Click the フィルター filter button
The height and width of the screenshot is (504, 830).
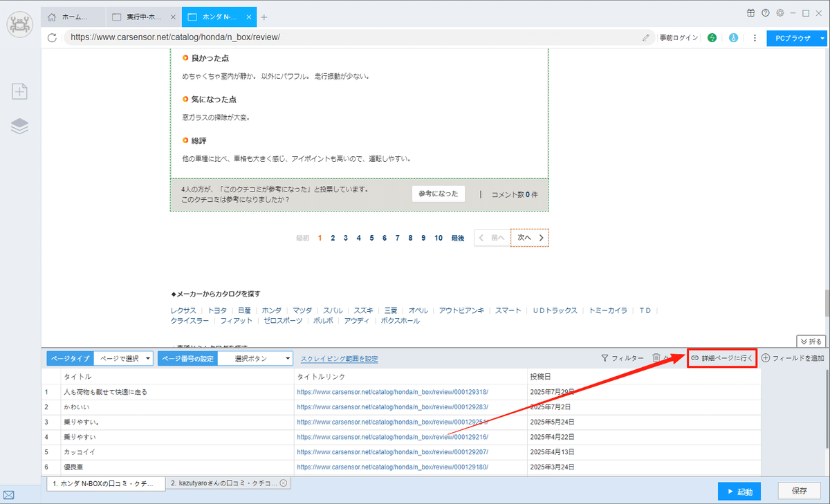[622, 358]
